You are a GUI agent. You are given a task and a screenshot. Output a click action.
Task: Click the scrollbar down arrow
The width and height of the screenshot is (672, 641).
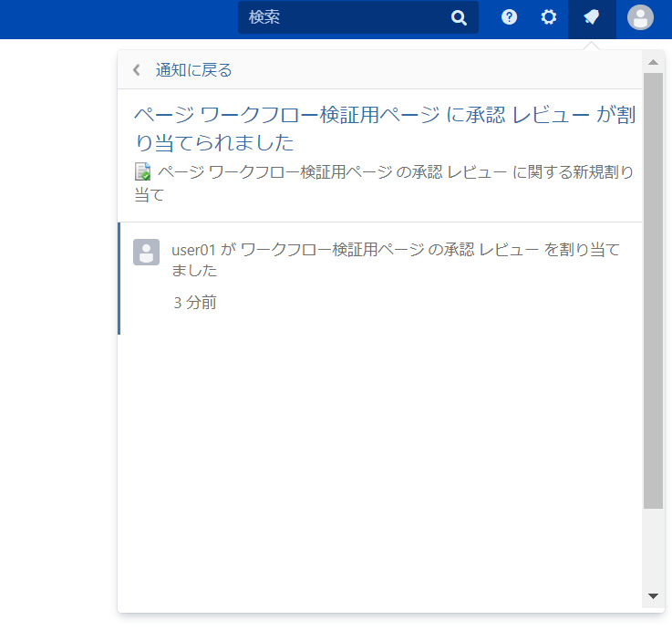653,596
